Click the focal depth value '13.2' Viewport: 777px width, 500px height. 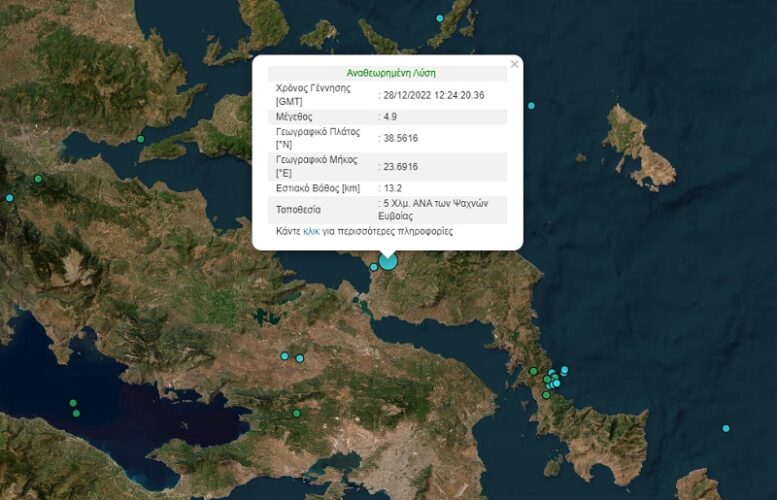pos(392,188)
